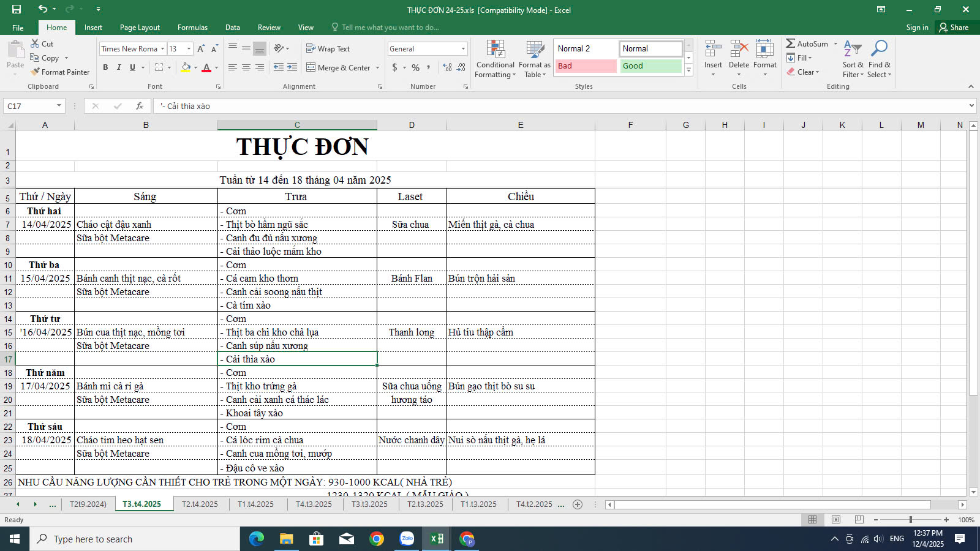Toggle center horizontal alignment
The height and width of the screenshot is (551, 980).
tap(246, 67)
